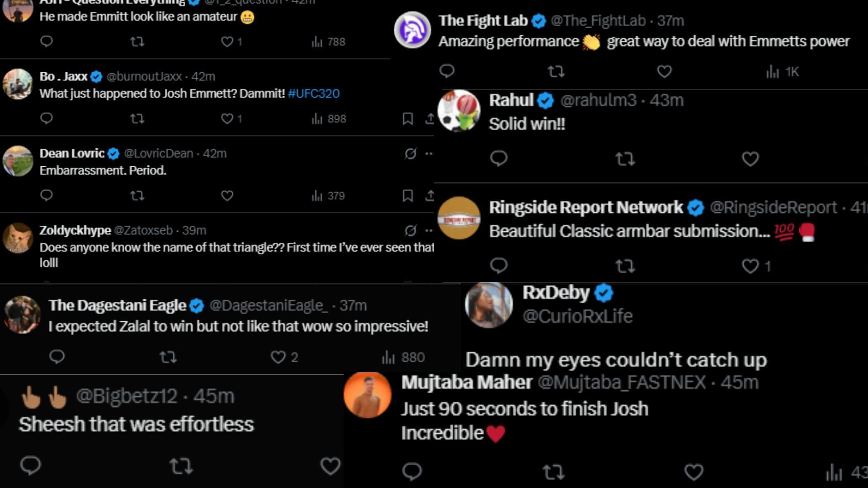The width and height of the screenshot is (868, 488).
Task: Like Rahul's "Solid win!!" tweet
Action: [x=750, y=159]
